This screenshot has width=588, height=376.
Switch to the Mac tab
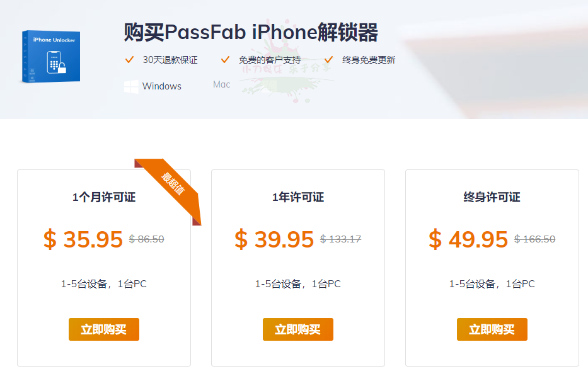(x=222, y=84)
